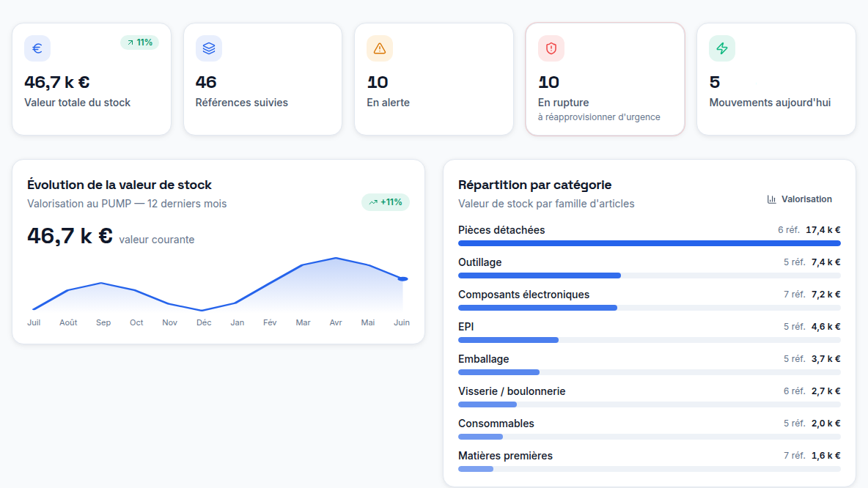This screenshot has height=488, width=868.
Task: Open the Références suivies card
Action: pyautogui.click(x=263, y=79)
